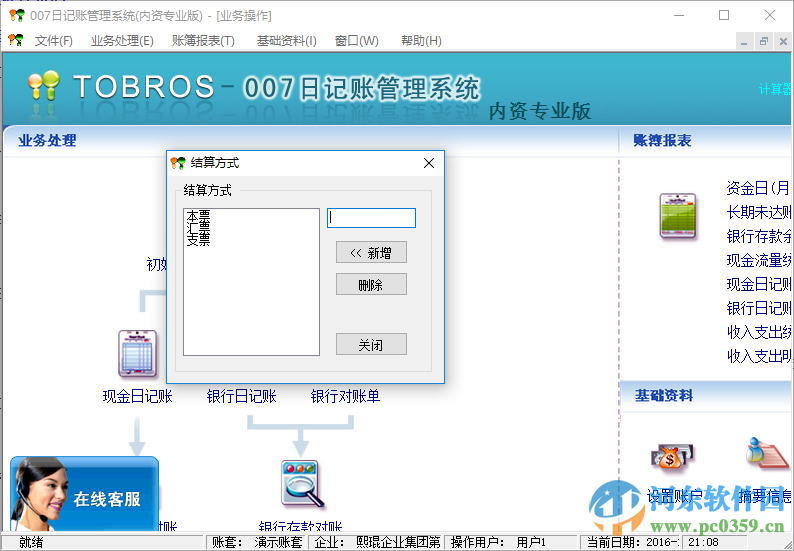The height and width of the screenshot is (551, 794).
Task: Click the 账套: 演示账套 status entry
Action: pos(257,542)
